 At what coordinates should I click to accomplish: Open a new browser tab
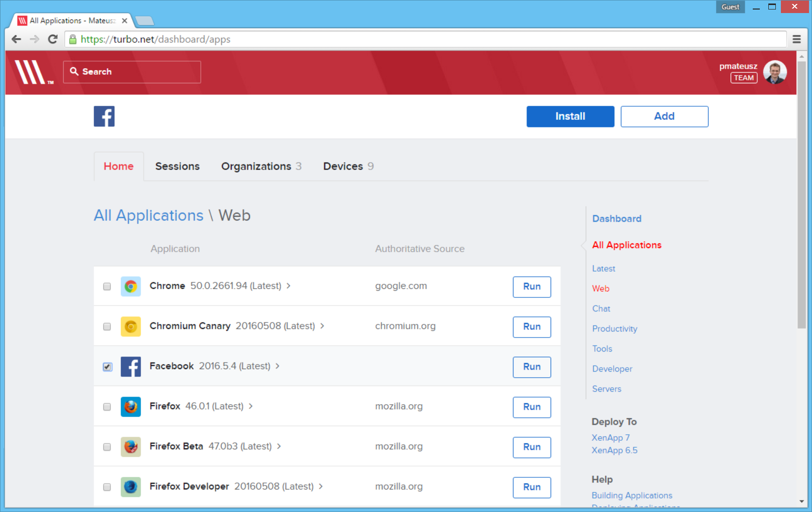pyautogui.click(x=145, y=21)
